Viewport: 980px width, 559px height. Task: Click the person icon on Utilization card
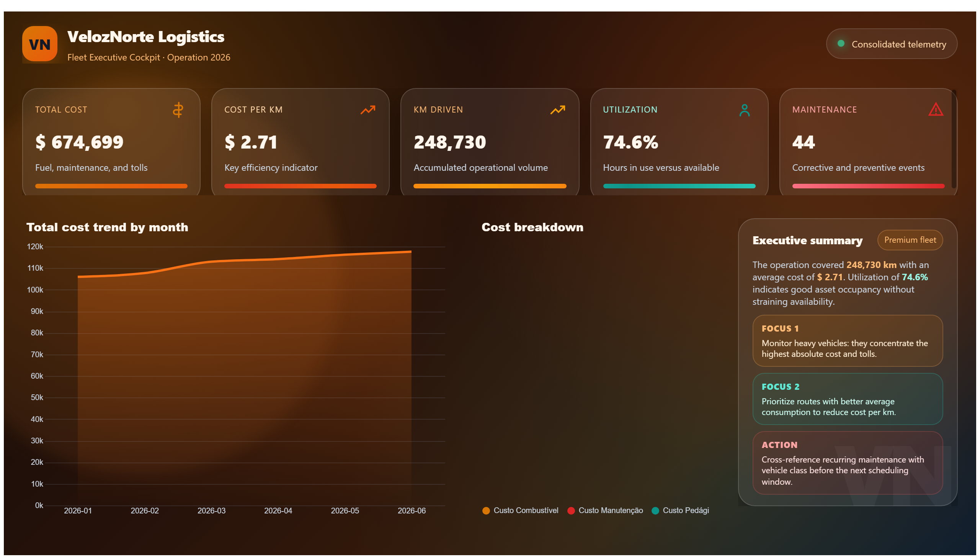[744, 110]
